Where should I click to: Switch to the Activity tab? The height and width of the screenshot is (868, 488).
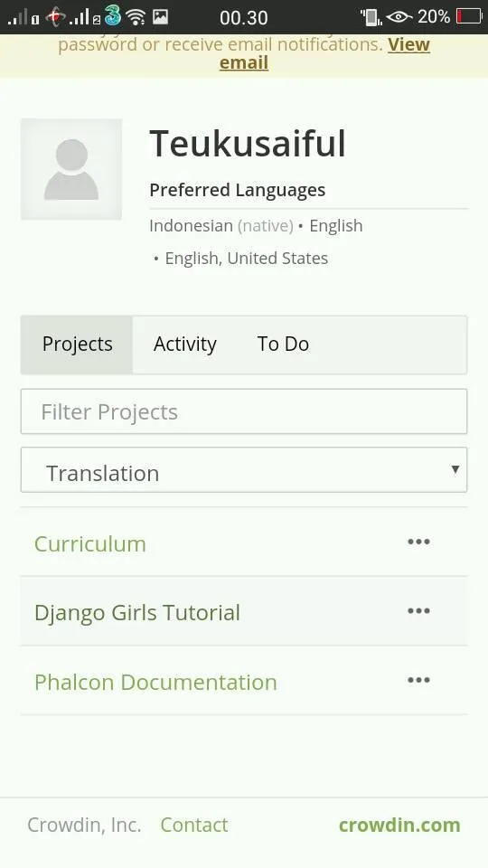click(x=184, y=344)
